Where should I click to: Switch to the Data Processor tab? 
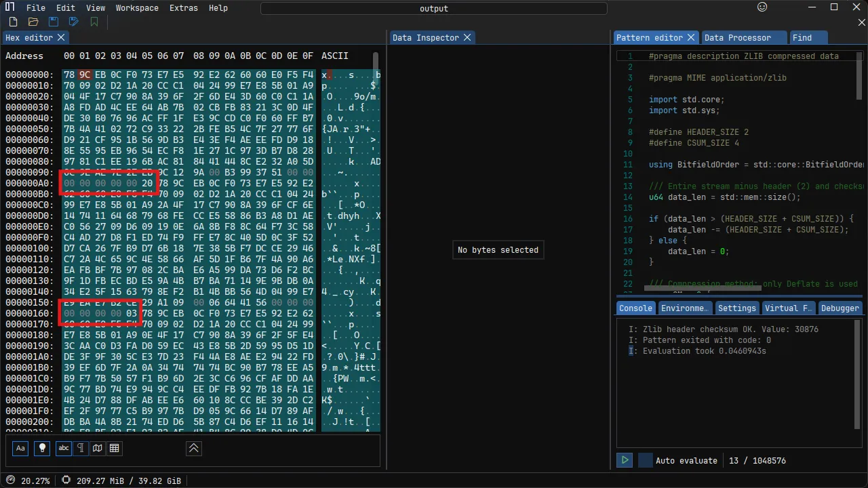click(x=737, y=37)
